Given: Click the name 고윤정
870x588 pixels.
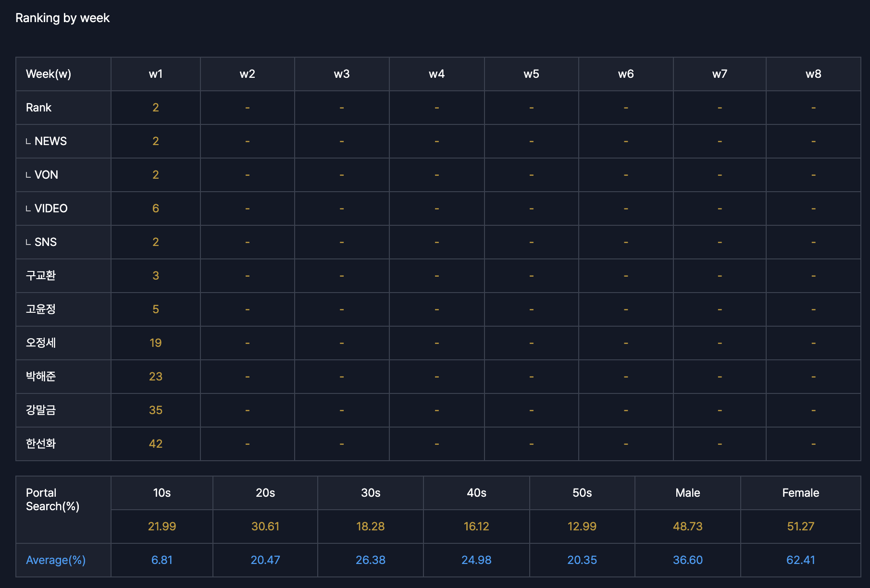Looking at the screenshot, I should (x=41, y=309).
